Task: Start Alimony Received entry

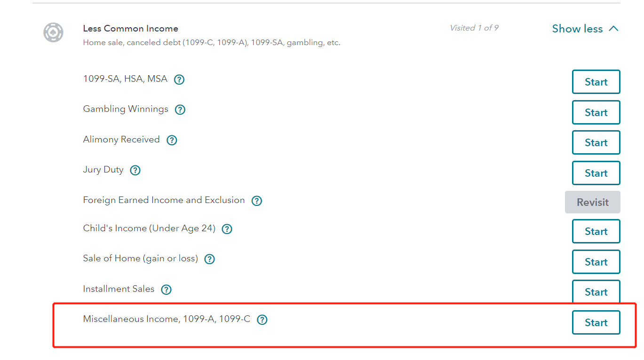Action: 596,142
